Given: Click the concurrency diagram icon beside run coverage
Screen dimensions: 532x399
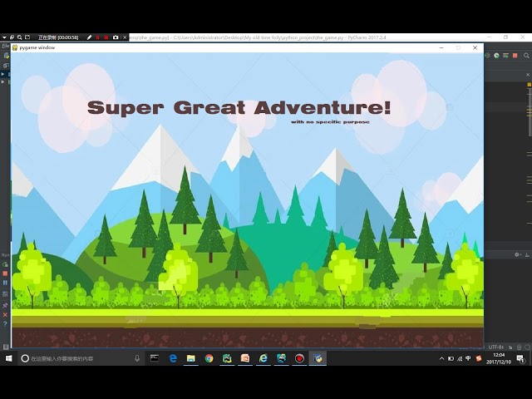Looking at the screenshot, I should click(505, 56).
